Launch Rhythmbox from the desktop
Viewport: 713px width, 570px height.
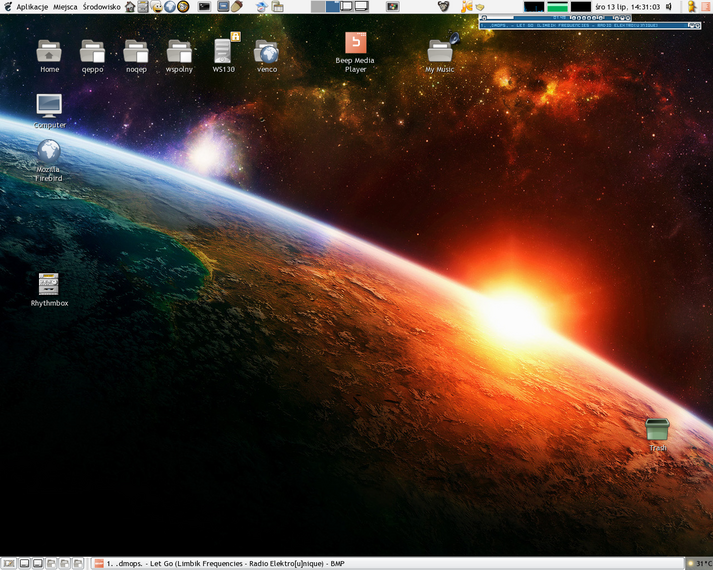(49, 290)
